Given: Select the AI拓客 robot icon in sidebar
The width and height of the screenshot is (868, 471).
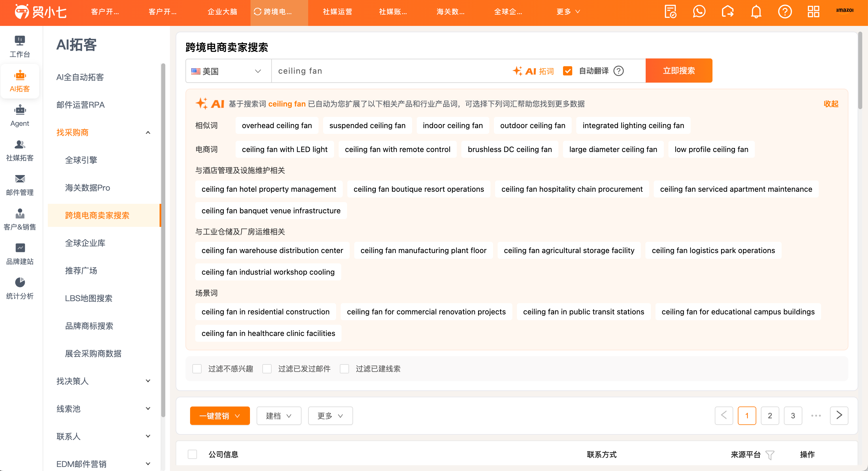Looking at the screenshot, I should 20,81.
